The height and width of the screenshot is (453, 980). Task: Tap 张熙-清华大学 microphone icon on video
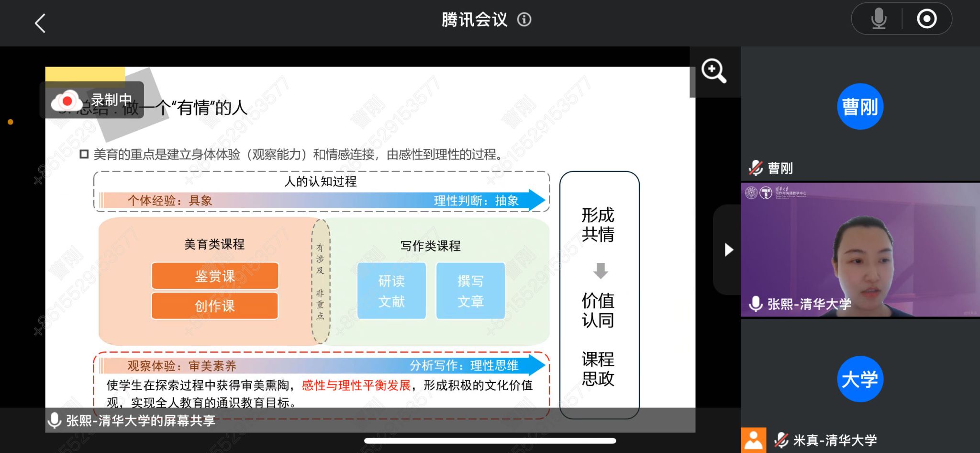(756, 304)
